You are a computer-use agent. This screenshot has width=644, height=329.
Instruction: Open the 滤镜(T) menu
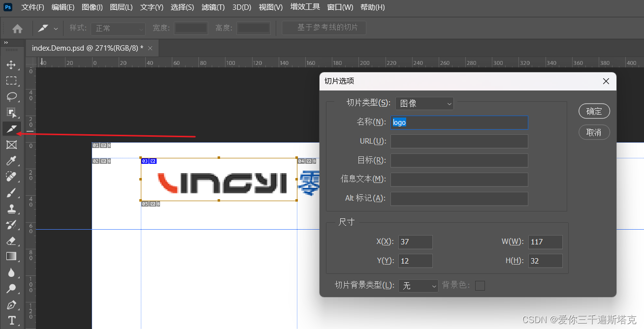tap(213, 7)
